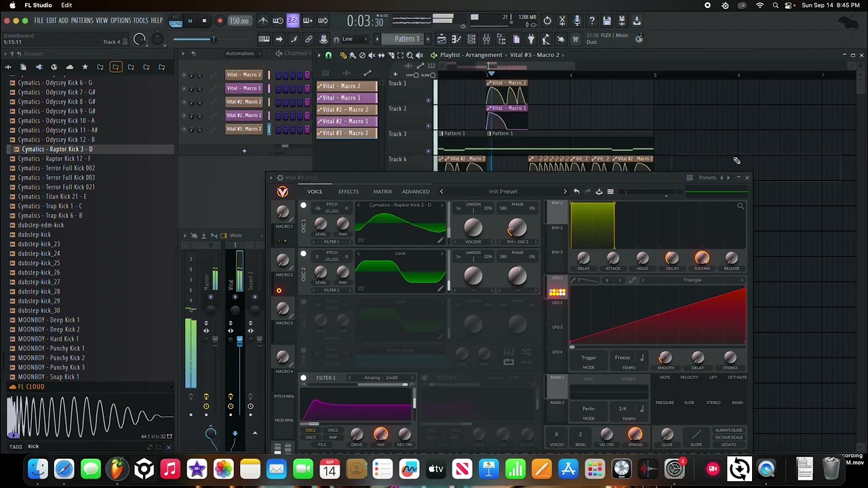Edit OSC 1 wavetable with pencil icon
868x488 pixels.
pos(440,240)
